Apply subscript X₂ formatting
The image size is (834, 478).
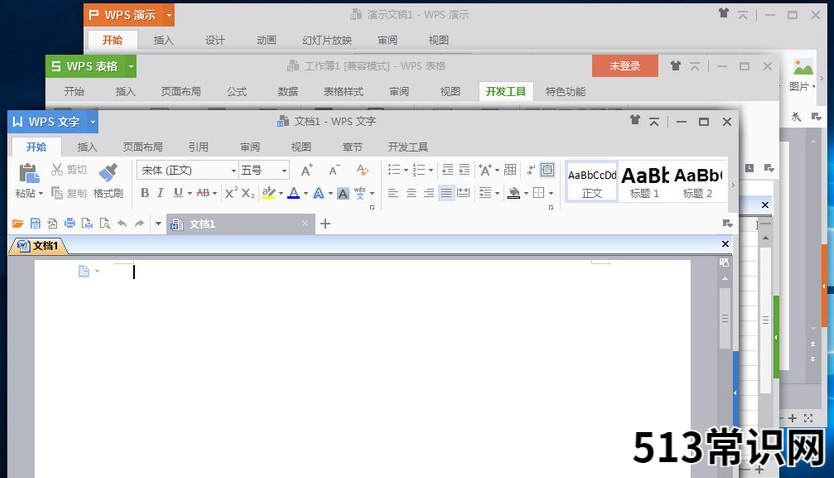tap(248, 193)
